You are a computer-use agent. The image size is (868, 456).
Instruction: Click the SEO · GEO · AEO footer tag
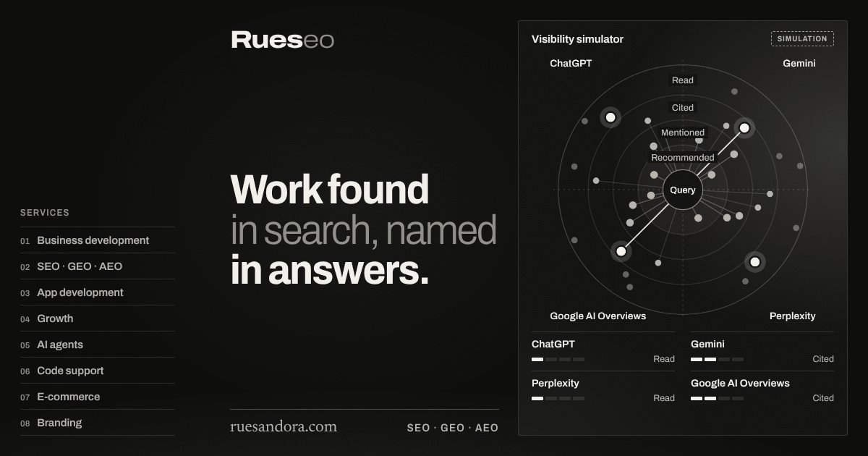tap(453, 428)
